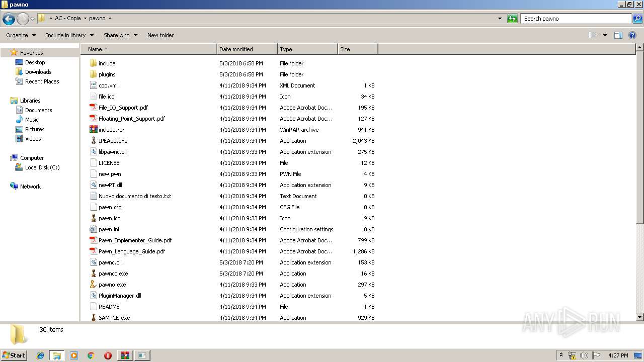Click the Back navigation arrow
Screen dimensions: 644x362
(x=9, y=19)
